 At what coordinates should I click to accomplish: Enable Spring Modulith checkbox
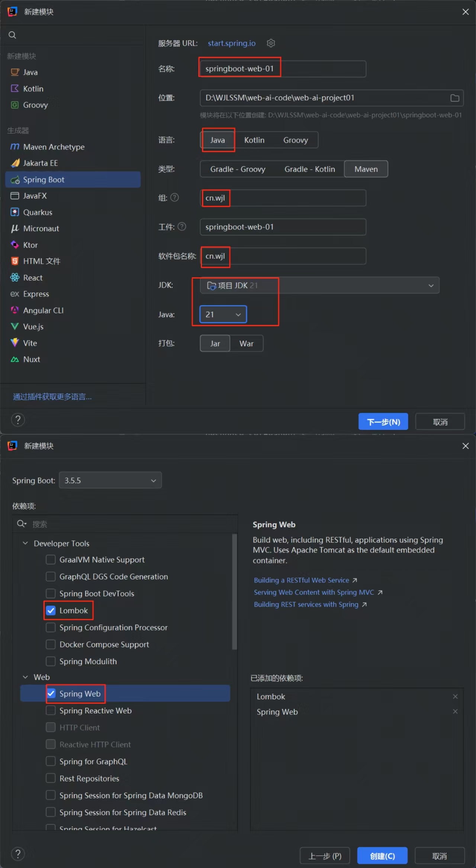[51, 661]
